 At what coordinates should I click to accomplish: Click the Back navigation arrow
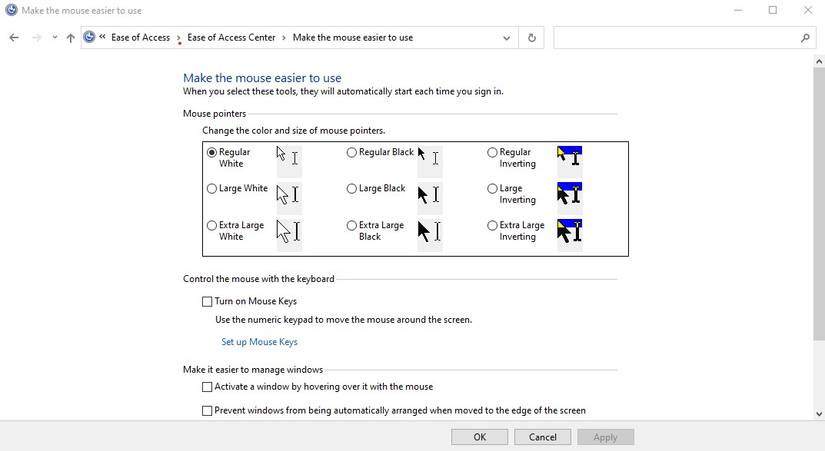pos(14,38)
